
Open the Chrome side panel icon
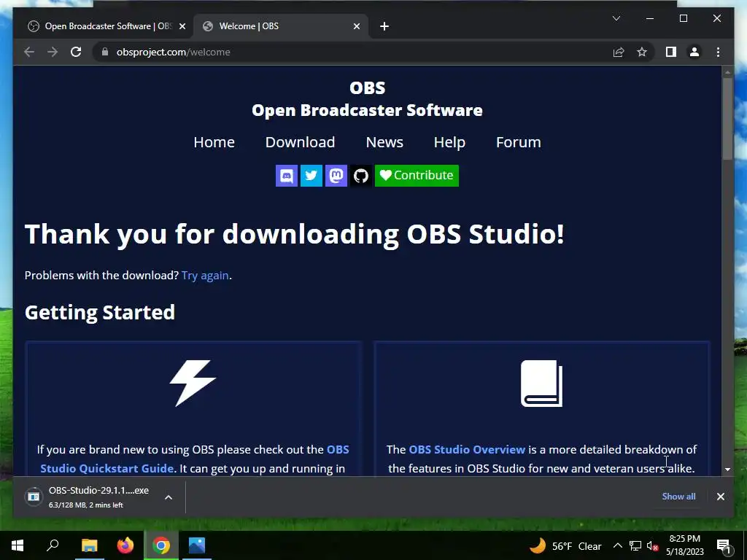pyautogui.click(x=671, y=52)
